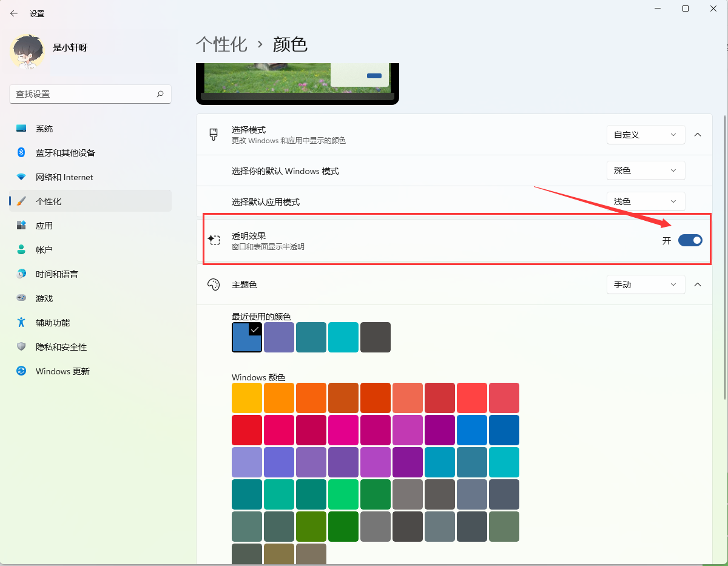The image size is (728, 566).
Task: Turn off the 透明效果 toggle
Action: tap(690, 240)
